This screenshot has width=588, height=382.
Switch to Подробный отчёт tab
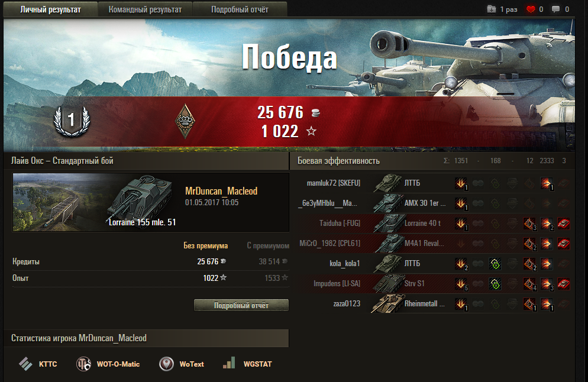coord(240,9)
